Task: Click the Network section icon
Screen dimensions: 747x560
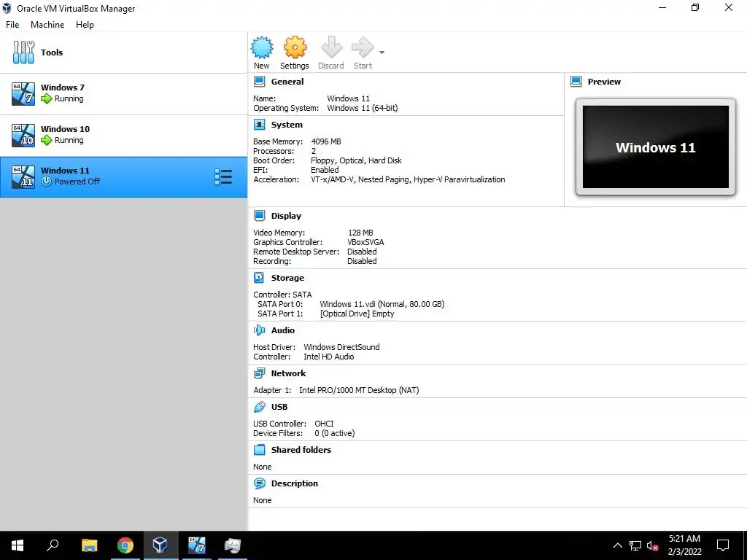Action: click(259, 373)
